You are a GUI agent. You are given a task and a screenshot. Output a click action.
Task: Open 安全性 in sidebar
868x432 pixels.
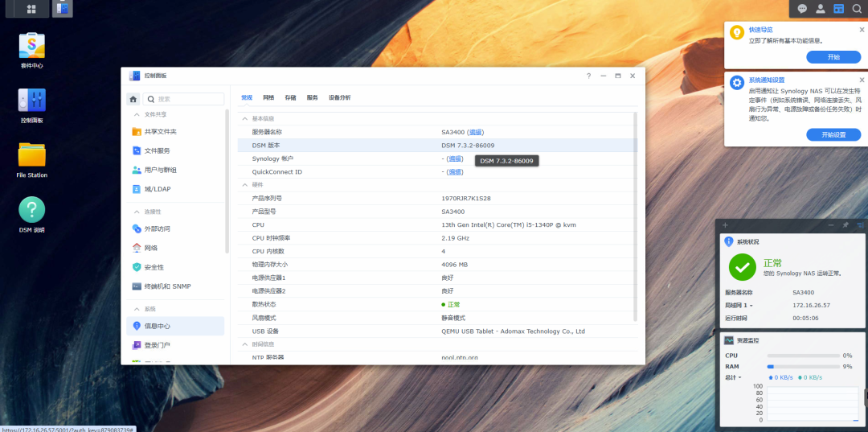click(x=175, y=267)
